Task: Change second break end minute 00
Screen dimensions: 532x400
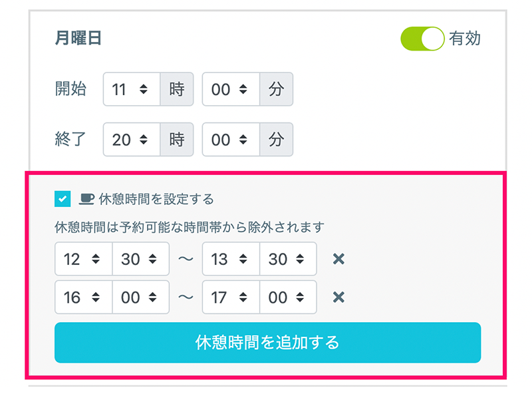Action: click(287, 297)
